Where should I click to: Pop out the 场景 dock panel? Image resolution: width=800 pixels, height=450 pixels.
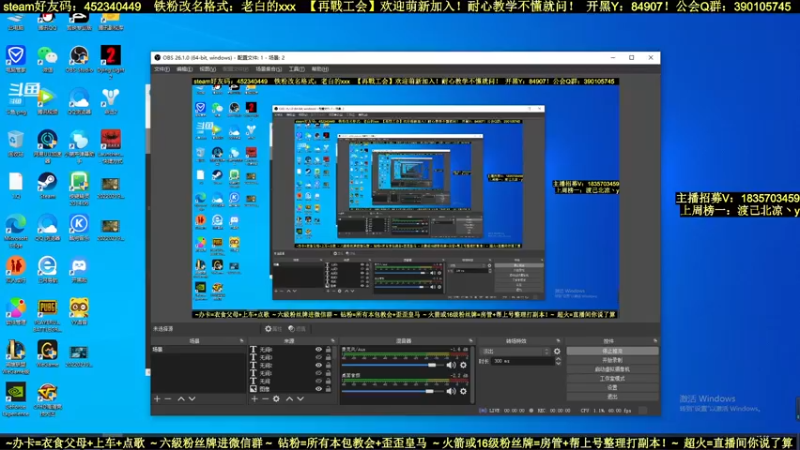coord(241,341)
